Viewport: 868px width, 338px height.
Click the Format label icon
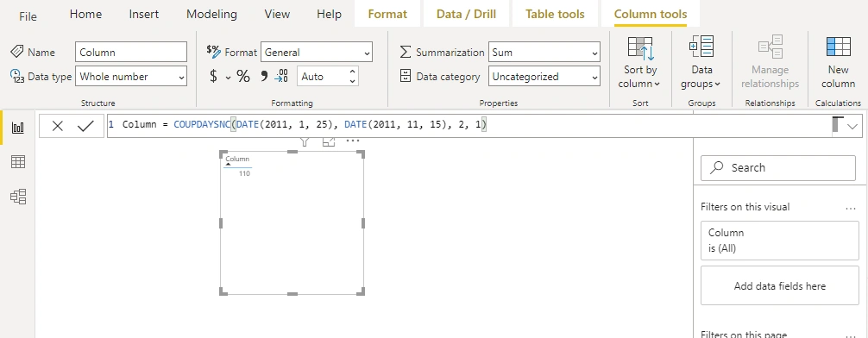coord(213,51)
